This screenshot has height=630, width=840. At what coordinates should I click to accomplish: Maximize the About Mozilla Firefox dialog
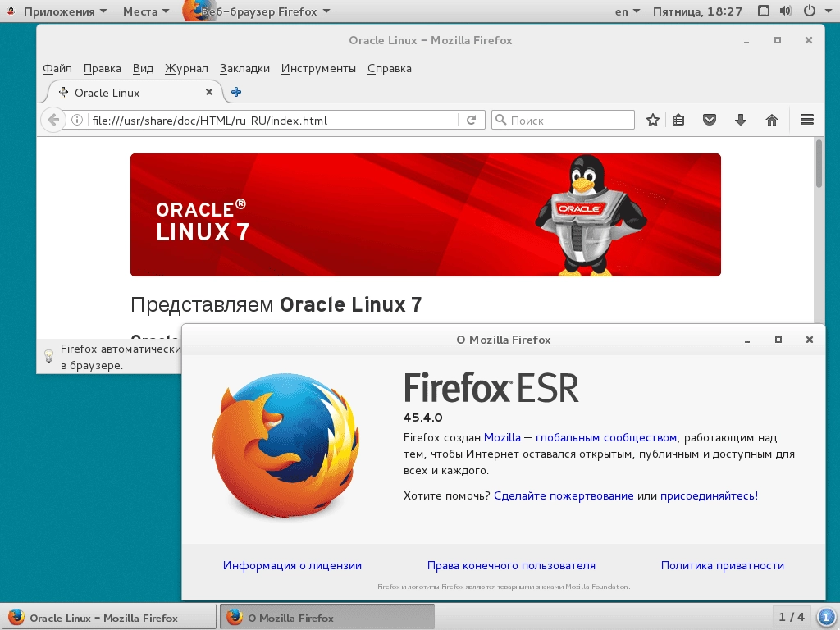(778, 340)
